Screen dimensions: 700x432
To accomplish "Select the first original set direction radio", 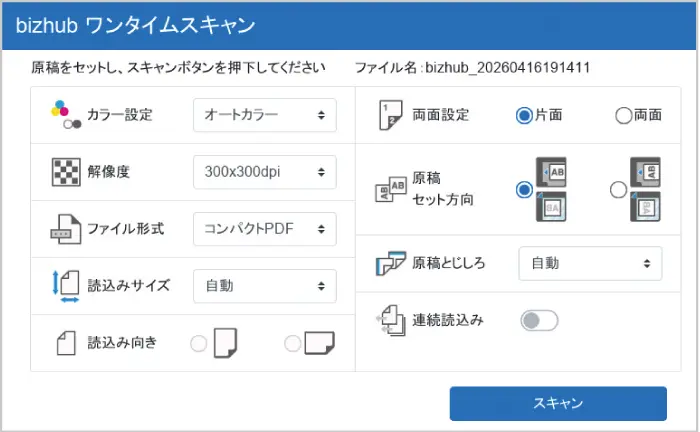I will click(524, 190).
